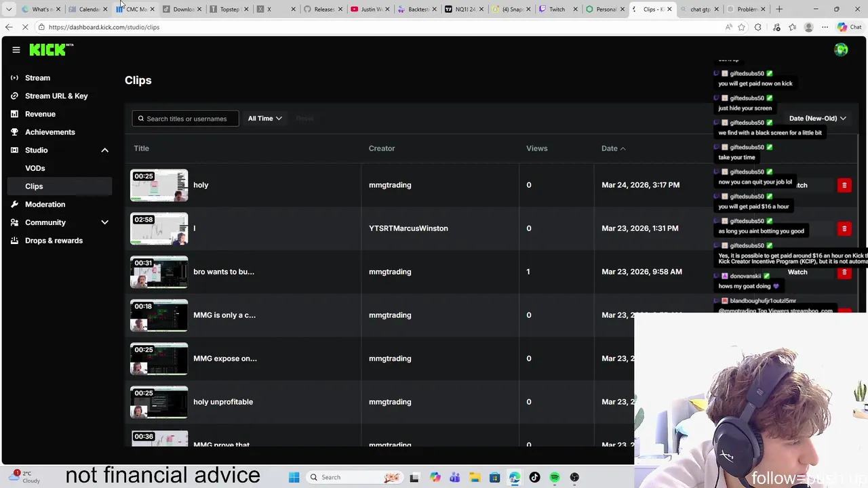Image resolution: width=868 pixels, height=488 pixels.
Task: Delete the clip titled holy
Action: [x=844, y=185]
